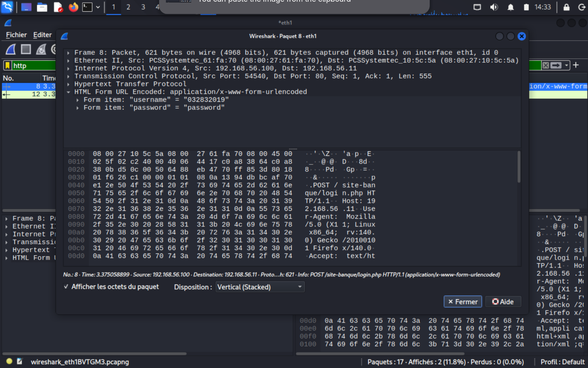The height and width of the screenshot is (368, 588).
Task: Restart the current capture
Action: [40, 49]
